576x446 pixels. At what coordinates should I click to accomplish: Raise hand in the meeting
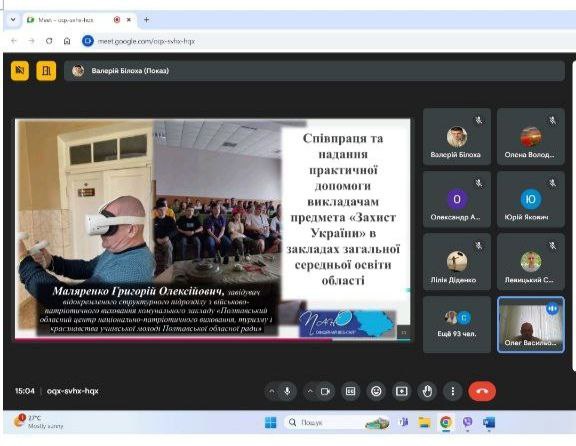click(x=427, y=391)
